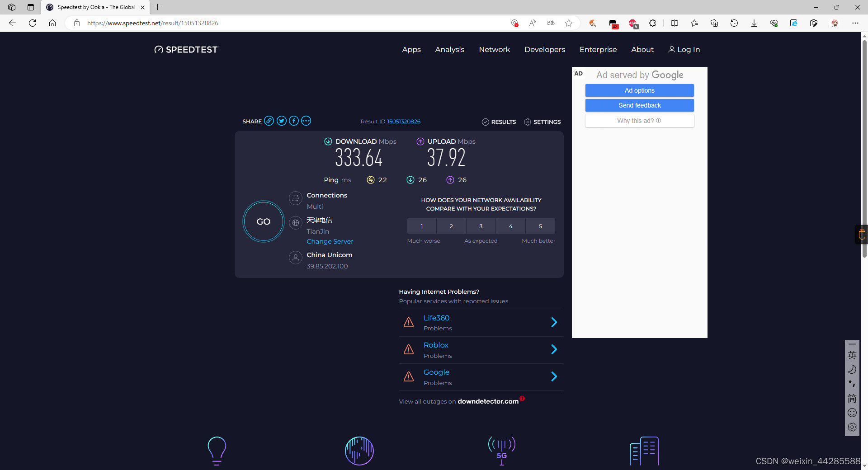Image resolution: width=868 pixels, height=470 pixels.
Task: Click Send feedback button
Action: [640, 105]
